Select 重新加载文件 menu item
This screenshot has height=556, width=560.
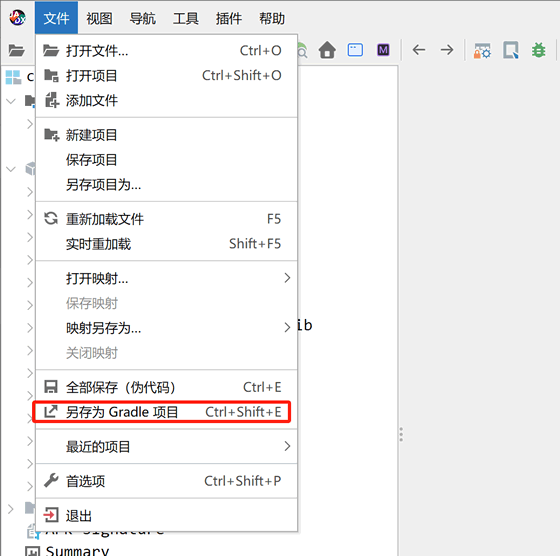[x=166, y=219]
